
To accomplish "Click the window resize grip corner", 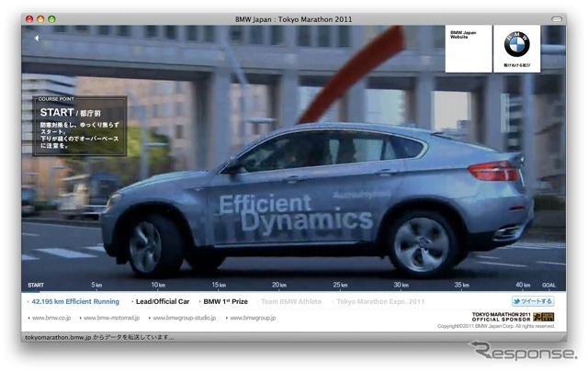I will [563, 338].
